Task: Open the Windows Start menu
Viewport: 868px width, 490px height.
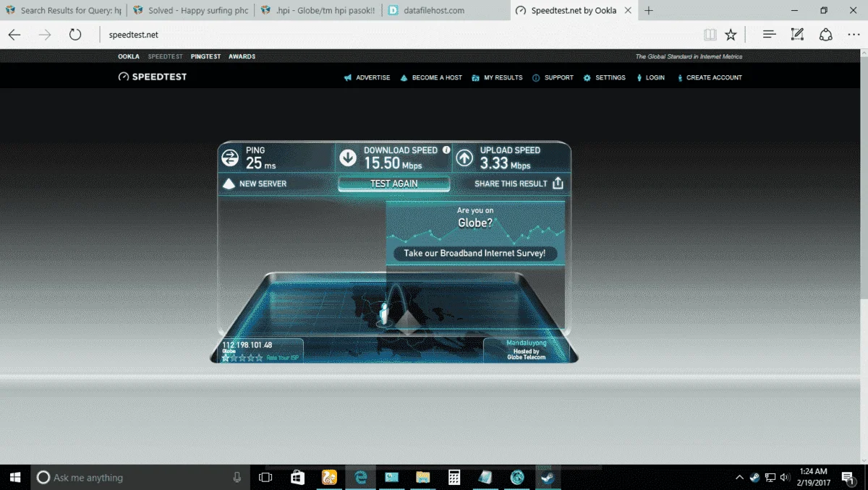Action: 14,477
